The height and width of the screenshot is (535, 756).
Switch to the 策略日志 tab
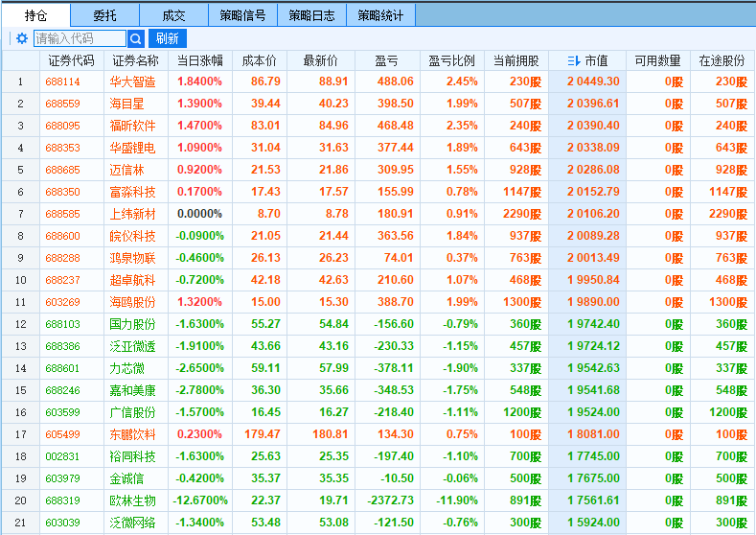pos(311,15)
